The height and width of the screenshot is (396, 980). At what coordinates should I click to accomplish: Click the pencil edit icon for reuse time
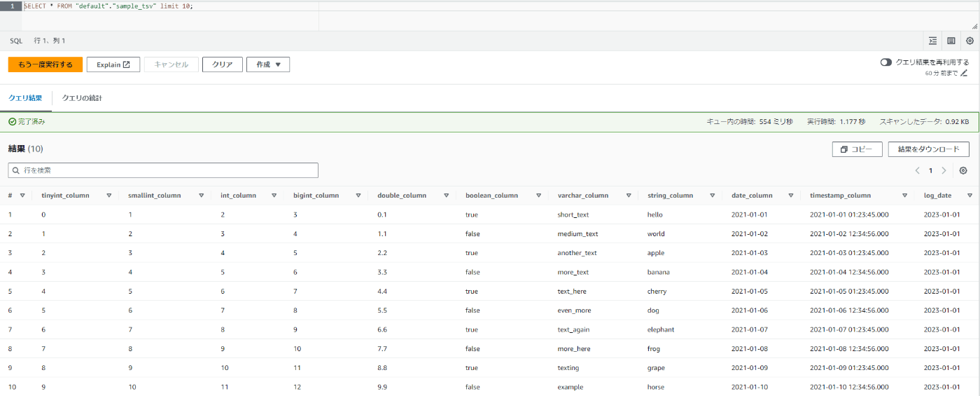964,73
